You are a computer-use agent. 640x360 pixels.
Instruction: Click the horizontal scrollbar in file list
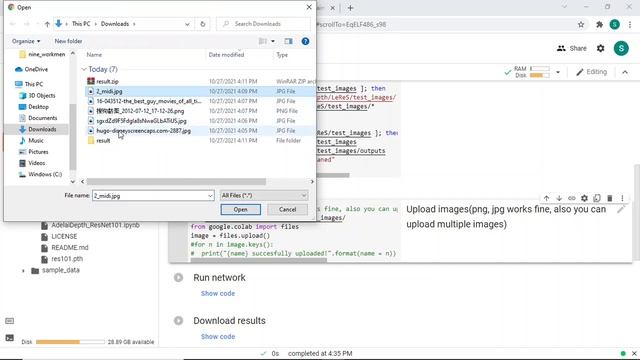coord(176,182)
